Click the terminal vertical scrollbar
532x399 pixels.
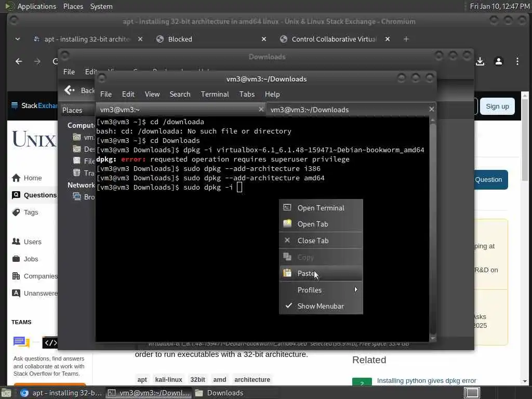click(x=433, y=229)
